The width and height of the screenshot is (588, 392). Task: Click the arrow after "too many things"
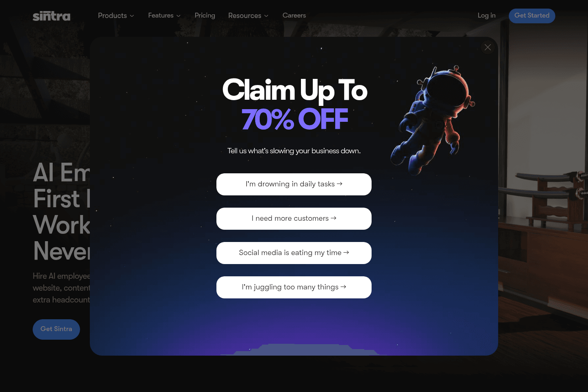[343, 287]
